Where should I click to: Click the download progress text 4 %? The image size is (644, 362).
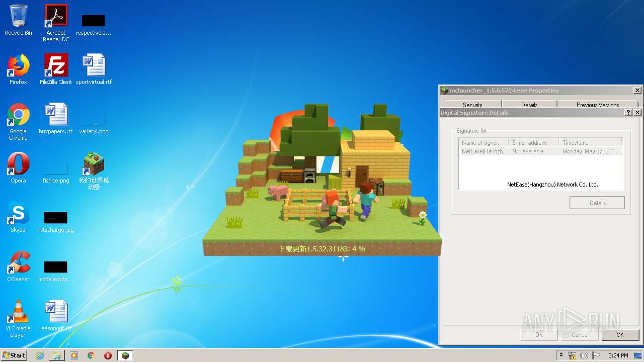[322, 249]
